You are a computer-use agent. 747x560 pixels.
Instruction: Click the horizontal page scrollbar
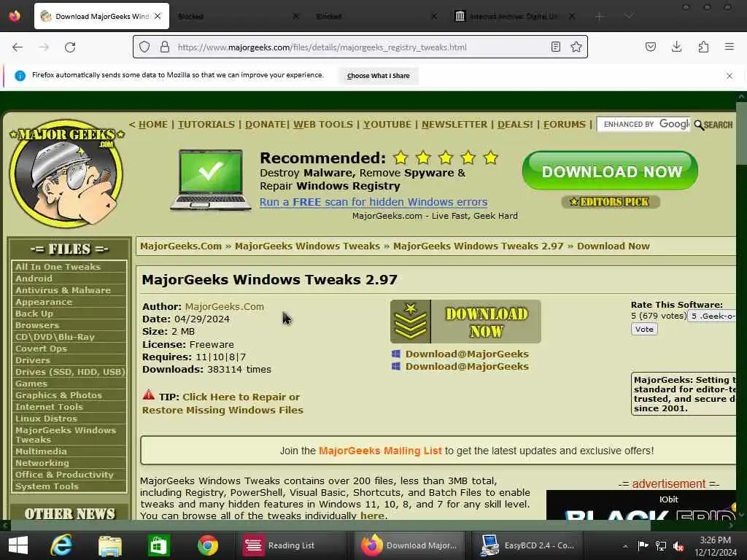330,525
